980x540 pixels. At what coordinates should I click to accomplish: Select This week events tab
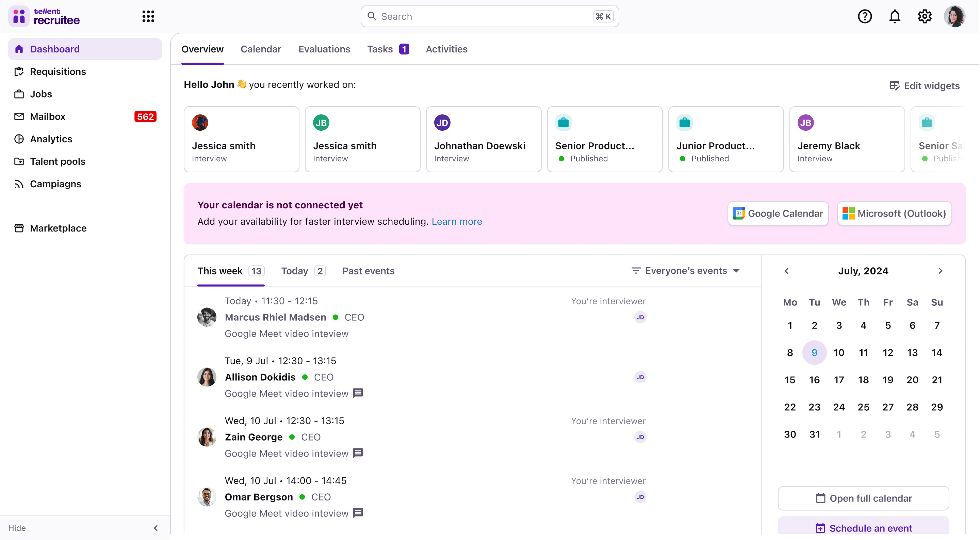tap(231, 271)
